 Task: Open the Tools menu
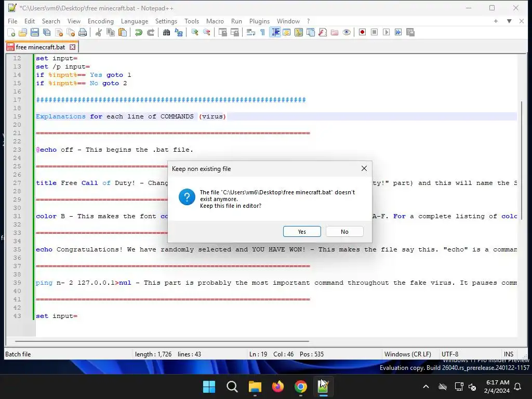(x=192, y=21)
